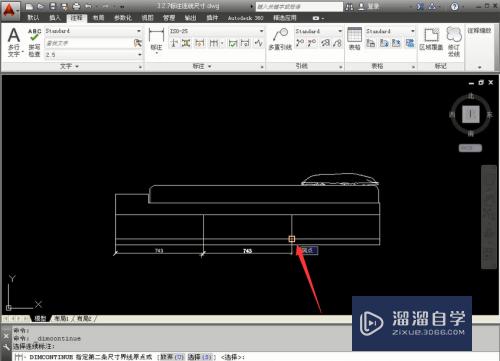Click the Revision Cloud tool
The height and width of the screenshot is (361, 500).
tap(454, 42)
